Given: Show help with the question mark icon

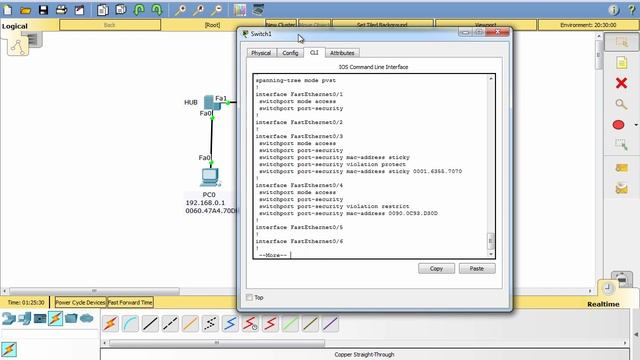Looking at the screenshot, I should click(631, 10).
